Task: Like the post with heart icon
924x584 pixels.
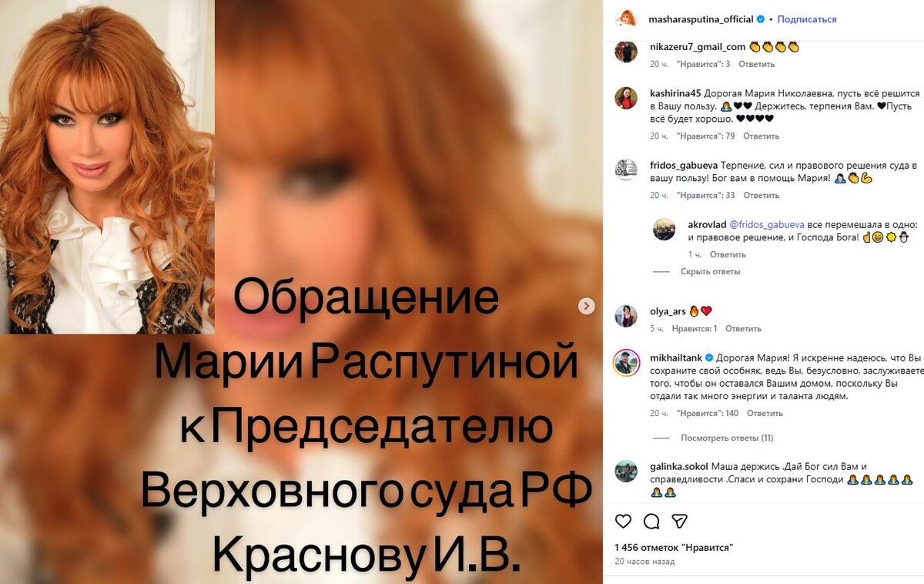Action: 624,522
